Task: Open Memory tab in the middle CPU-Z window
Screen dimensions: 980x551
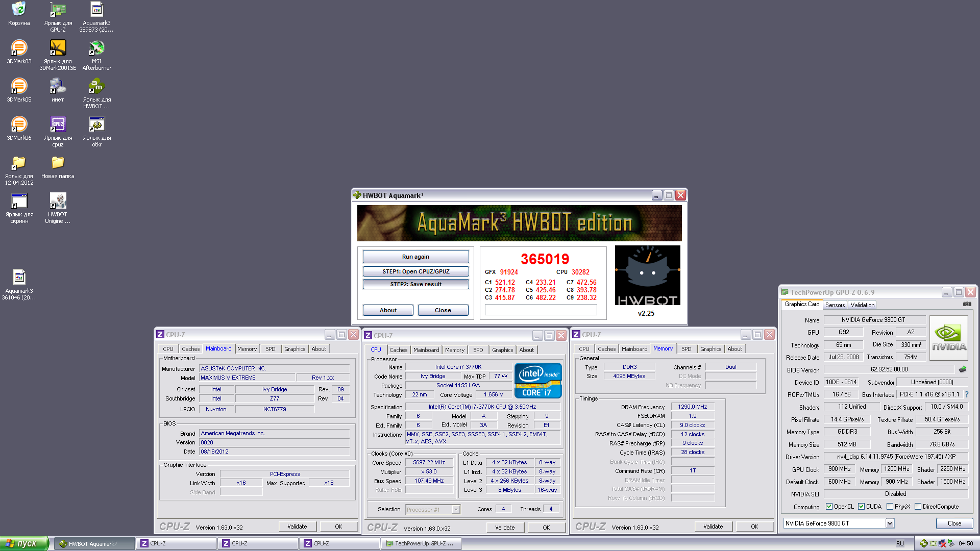Action: [x=454, y=350]
